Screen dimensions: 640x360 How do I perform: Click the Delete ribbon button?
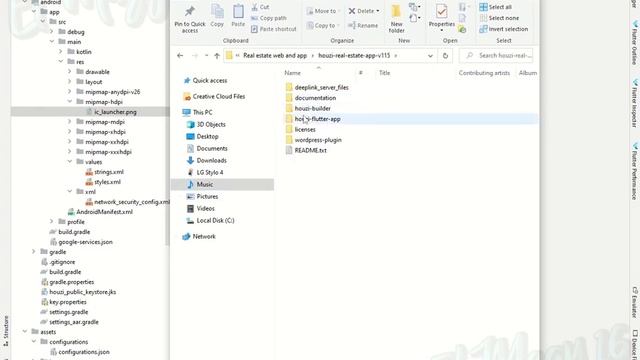click(x=363, y=11)
